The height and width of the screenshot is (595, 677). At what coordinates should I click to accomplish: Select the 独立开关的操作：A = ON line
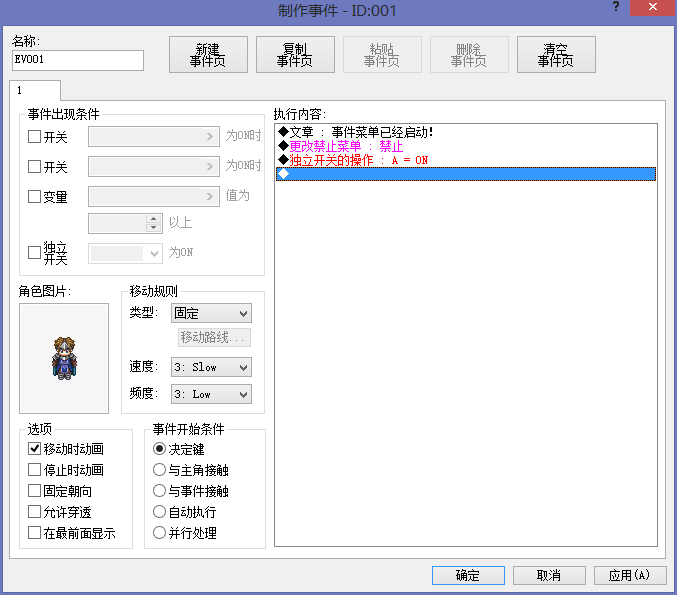(x=466, y=160)
